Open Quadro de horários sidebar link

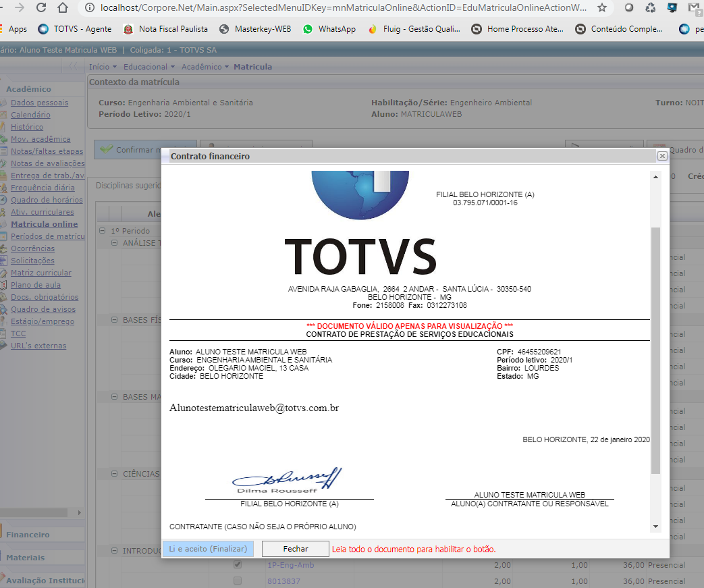47,200
